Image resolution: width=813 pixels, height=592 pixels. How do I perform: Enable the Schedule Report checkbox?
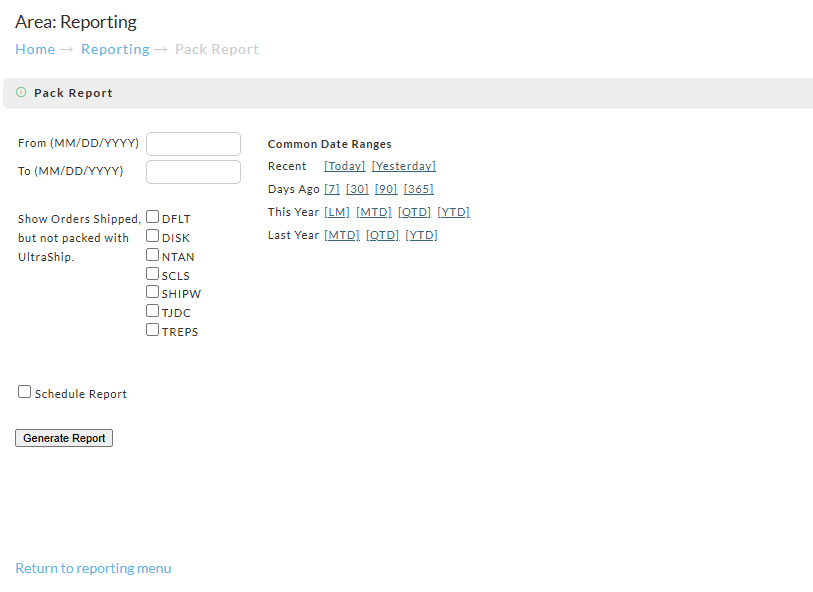[24, 392]
